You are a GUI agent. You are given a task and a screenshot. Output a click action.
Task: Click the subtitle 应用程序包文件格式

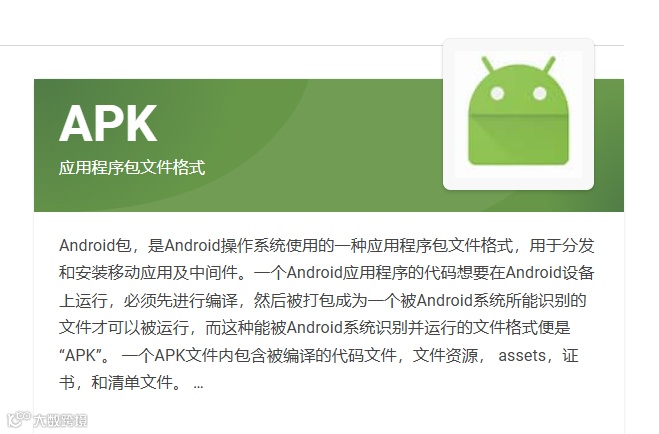132,168
